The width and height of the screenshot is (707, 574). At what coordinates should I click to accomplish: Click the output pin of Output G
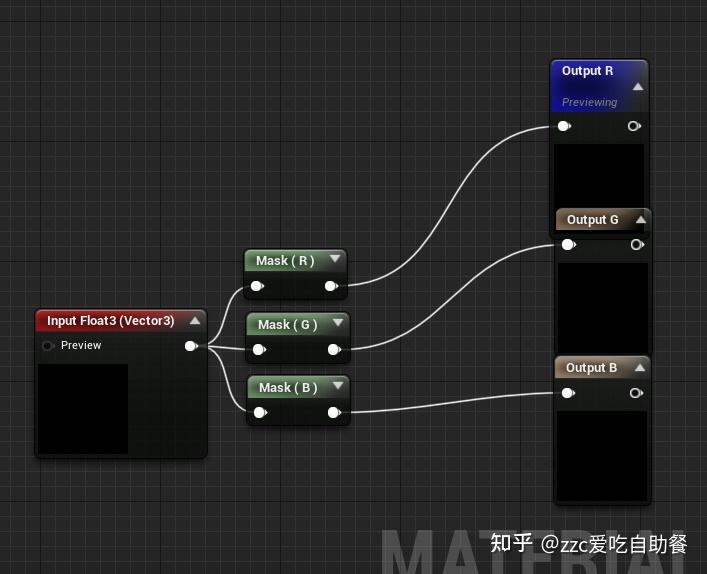click(x=637, y=244)
